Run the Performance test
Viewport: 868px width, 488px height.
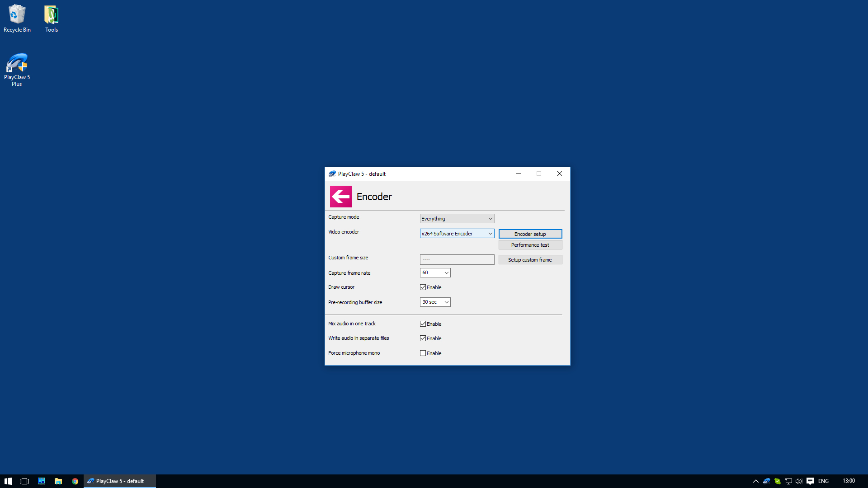(x=530, y=244)
